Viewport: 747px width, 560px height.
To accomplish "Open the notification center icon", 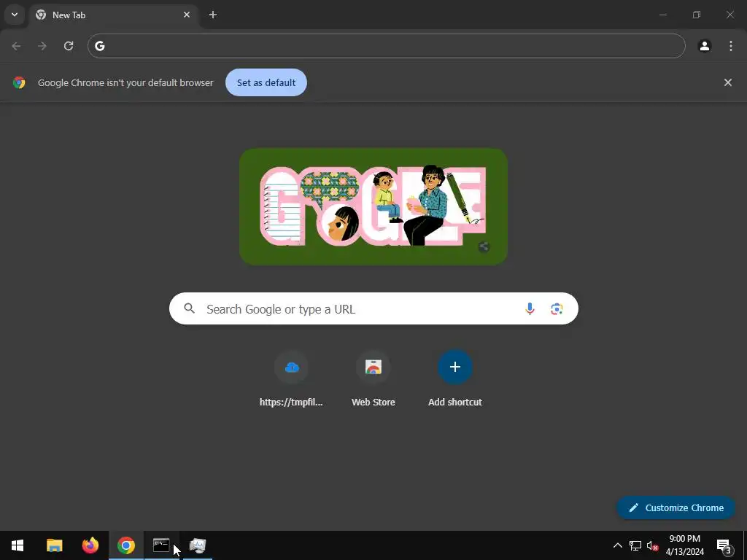I will (x=724, y=545).
